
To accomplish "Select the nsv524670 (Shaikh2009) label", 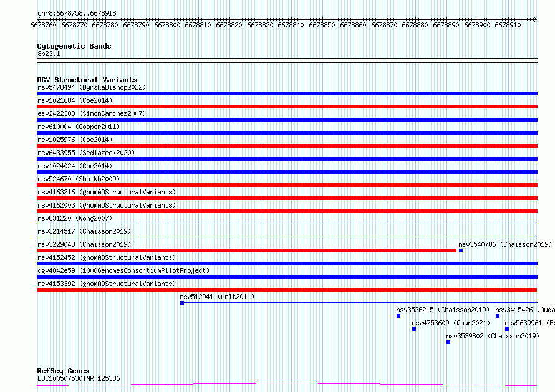I will click(79, 179).
